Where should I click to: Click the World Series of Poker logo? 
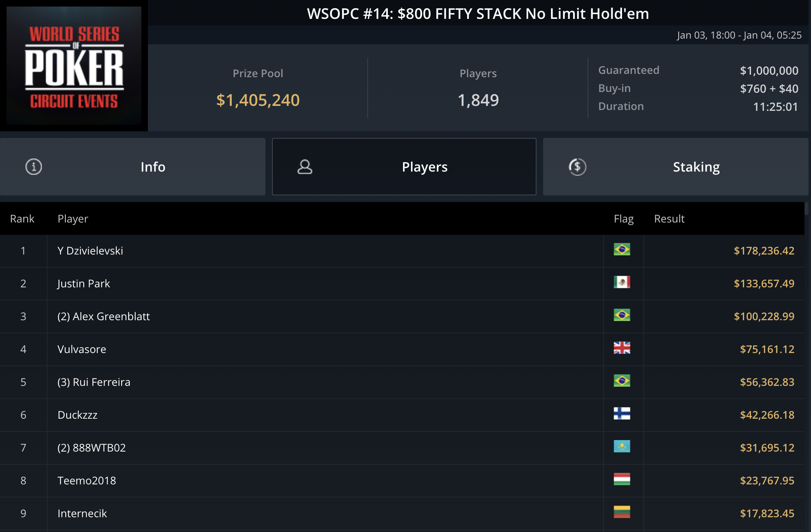(x=74, y=66)
